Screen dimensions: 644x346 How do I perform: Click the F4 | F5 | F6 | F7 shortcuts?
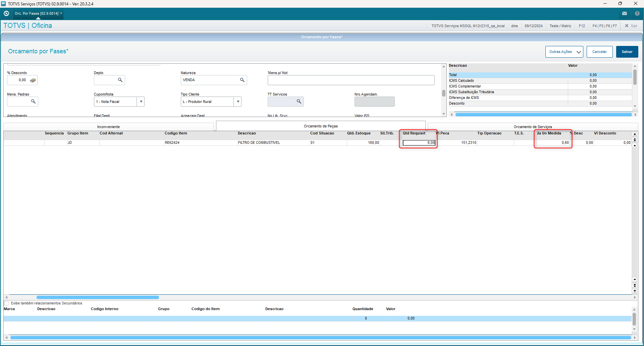(x=604, y=26)
